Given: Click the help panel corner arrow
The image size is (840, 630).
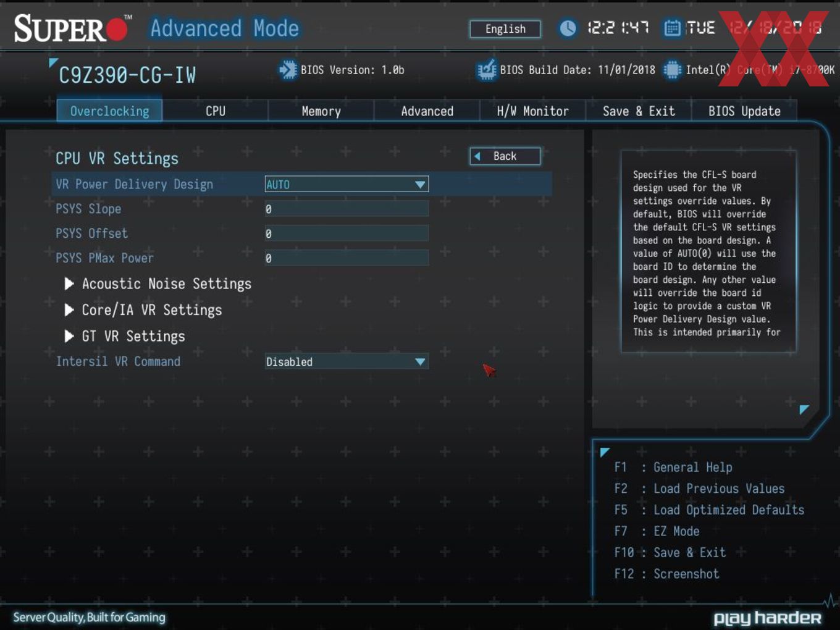Looking at the screenshot, I should pyautogui.click(x=804, y=409).
